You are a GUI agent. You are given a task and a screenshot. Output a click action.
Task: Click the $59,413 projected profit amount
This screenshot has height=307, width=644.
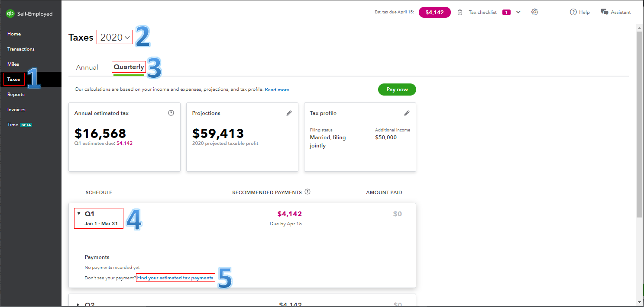click(218, 133)
